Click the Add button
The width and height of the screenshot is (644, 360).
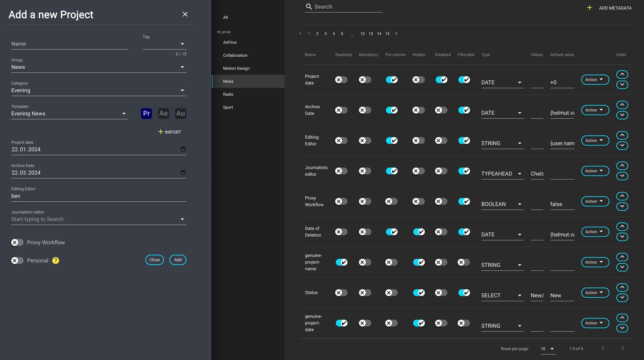tap(178, 260)
